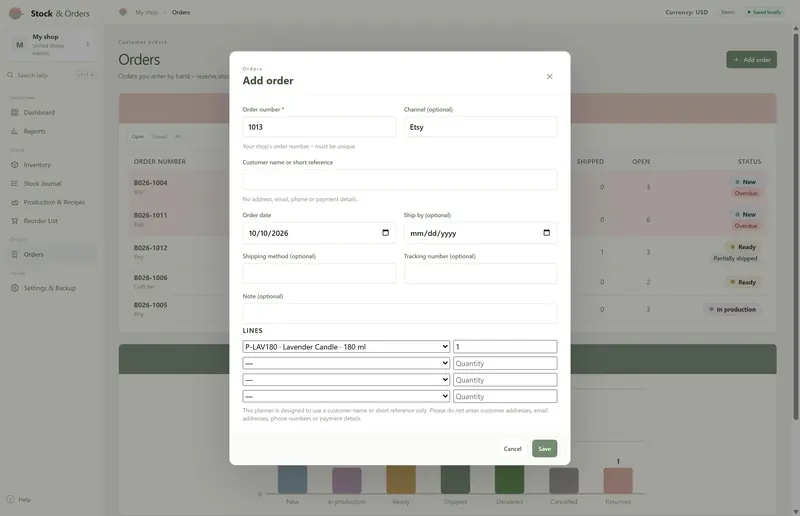
Task: Open the Lavender Candle line product dropdown
Action: tap(346, 347)
